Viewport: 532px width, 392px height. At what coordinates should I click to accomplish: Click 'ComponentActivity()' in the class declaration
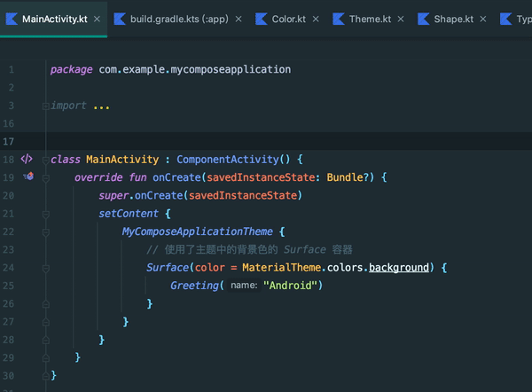point(233,159)
